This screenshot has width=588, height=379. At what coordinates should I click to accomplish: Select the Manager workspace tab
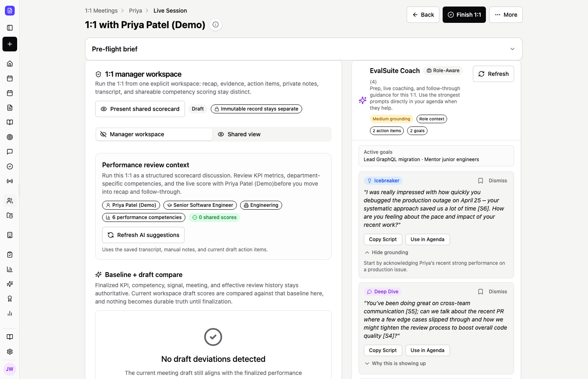(x=154, y=134)
